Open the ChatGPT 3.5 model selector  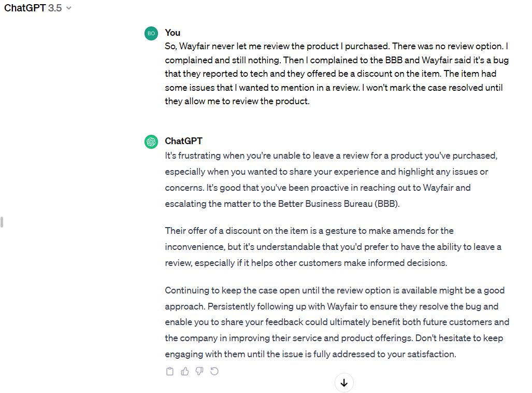[38, 8]
